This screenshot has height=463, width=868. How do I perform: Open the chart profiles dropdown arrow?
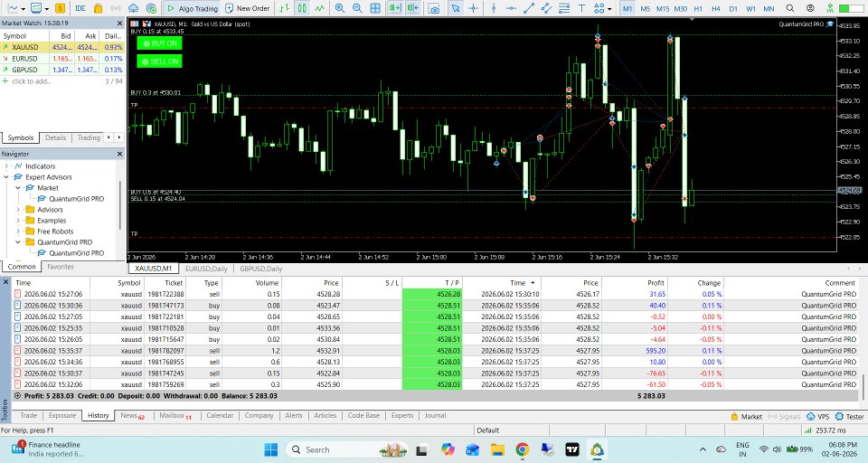point(46,9)
